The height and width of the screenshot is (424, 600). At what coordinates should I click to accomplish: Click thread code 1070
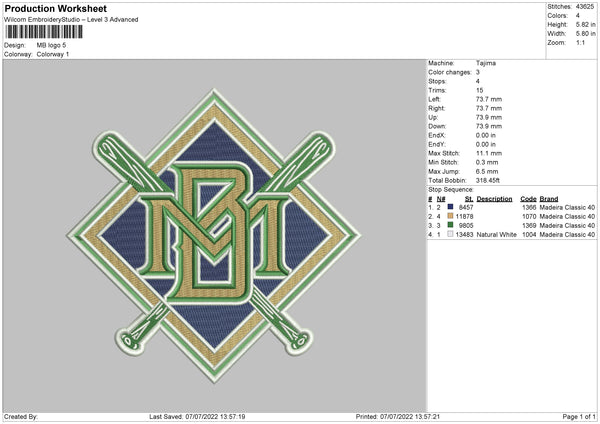coord(529,217)
